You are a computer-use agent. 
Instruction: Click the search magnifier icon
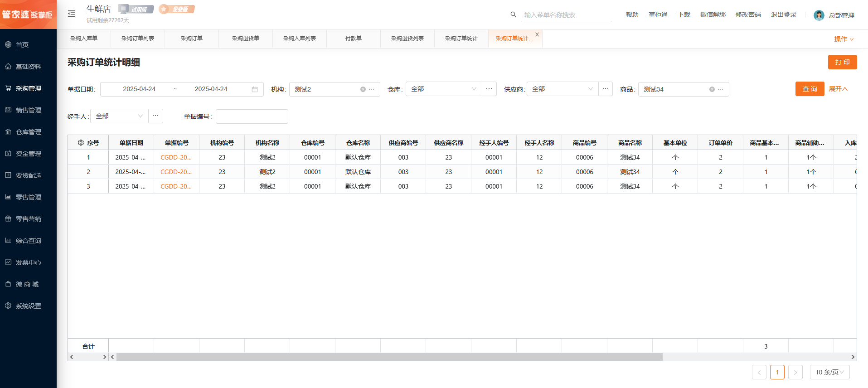[x=513, y=15]
